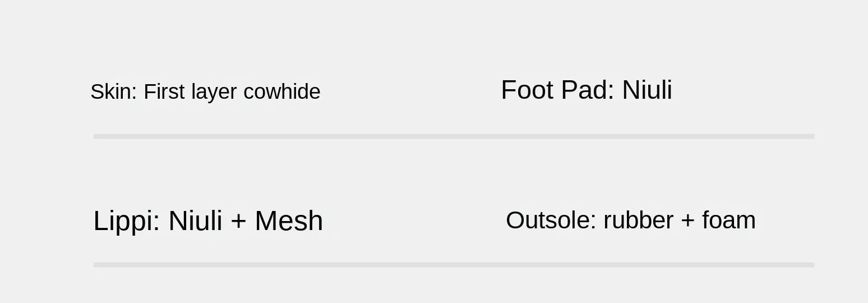Click the upper horizontal divider line

point(454,136)
